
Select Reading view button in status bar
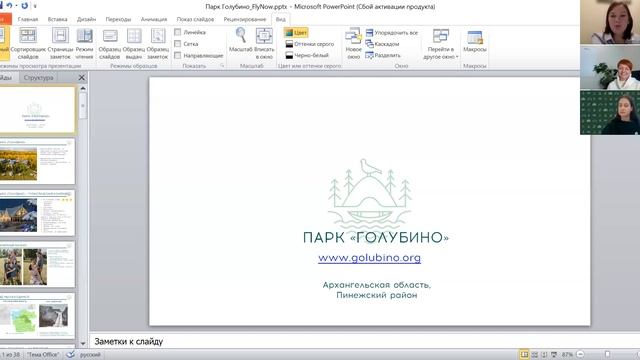pyautogui.click(x=544, y=354)
